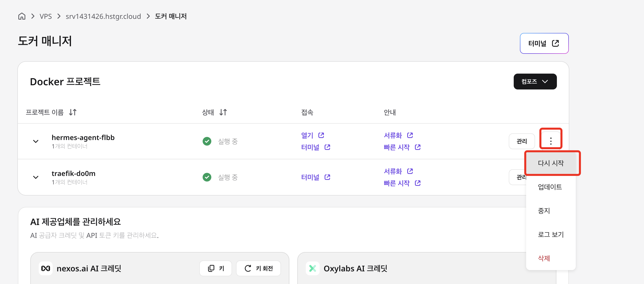This screenshot has height=284, width=644.
Task: Open the 열기 link for hermes-agent-flbb
Action: tap(312, 135)
